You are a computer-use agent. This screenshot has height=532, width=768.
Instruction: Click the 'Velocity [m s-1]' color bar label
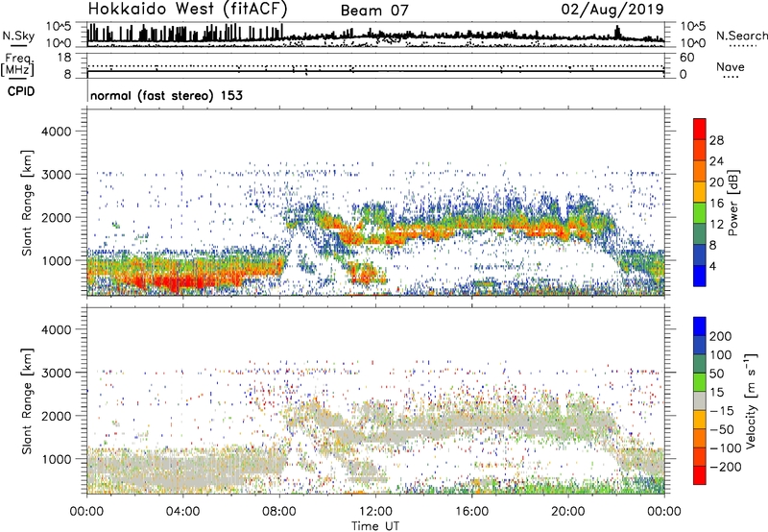coord(751,400)
